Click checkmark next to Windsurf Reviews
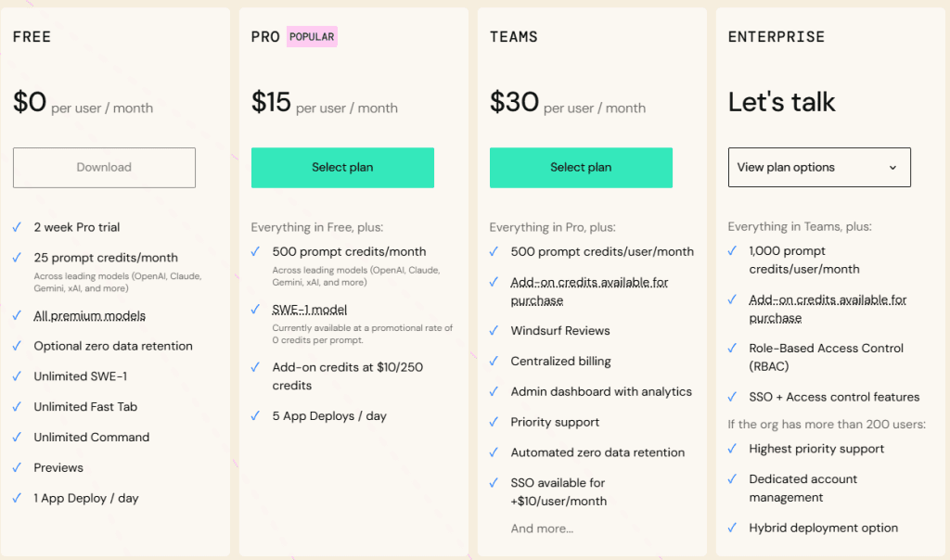Viewport: 950px width, 560px height. click(494, 331)
